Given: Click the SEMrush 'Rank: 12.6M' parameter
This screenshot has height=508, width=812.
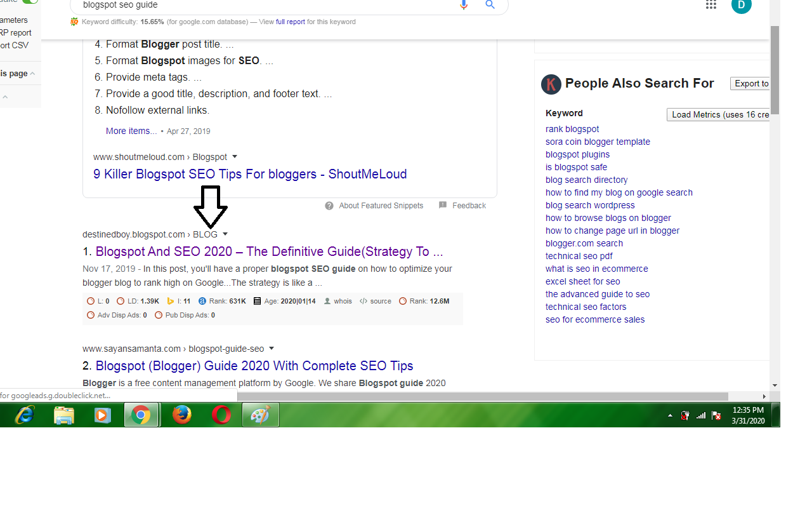Looking at the screenshot, I should pyautogui.click(x=424, y=301).
